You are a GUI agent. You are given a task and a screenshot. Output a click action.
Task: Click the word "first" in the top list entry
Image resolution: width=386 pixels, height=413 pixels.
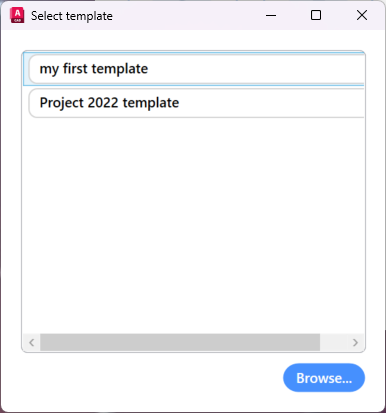pos(75,69)
